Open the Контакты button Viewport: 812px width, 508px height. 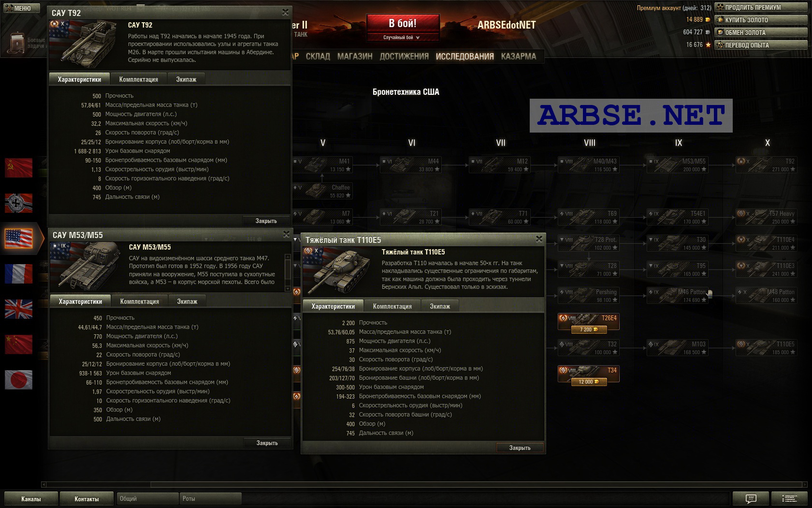tap(87, 499)
